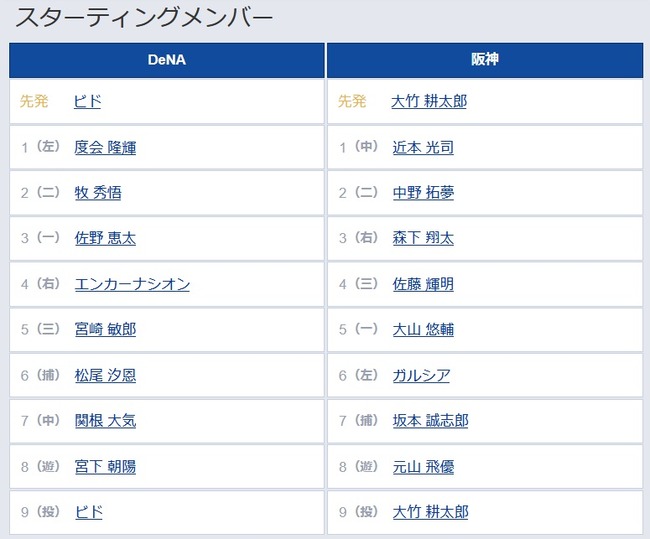The width and height of the screenshot is (650, 539).
Task: Click 先発 label in DeNA column
Action: click(x=34, y=101)
